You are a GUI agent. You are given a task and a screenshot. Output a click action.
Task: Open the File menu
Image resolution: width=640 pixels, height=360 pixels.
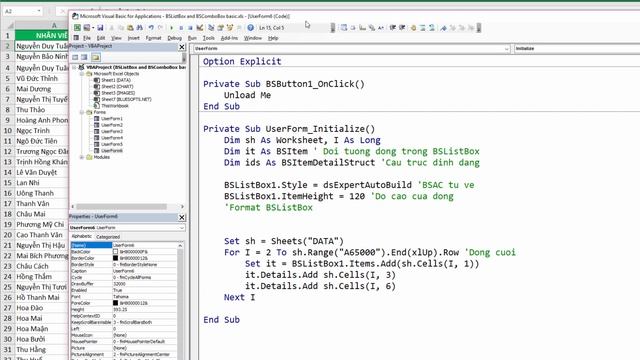point(87,38)
